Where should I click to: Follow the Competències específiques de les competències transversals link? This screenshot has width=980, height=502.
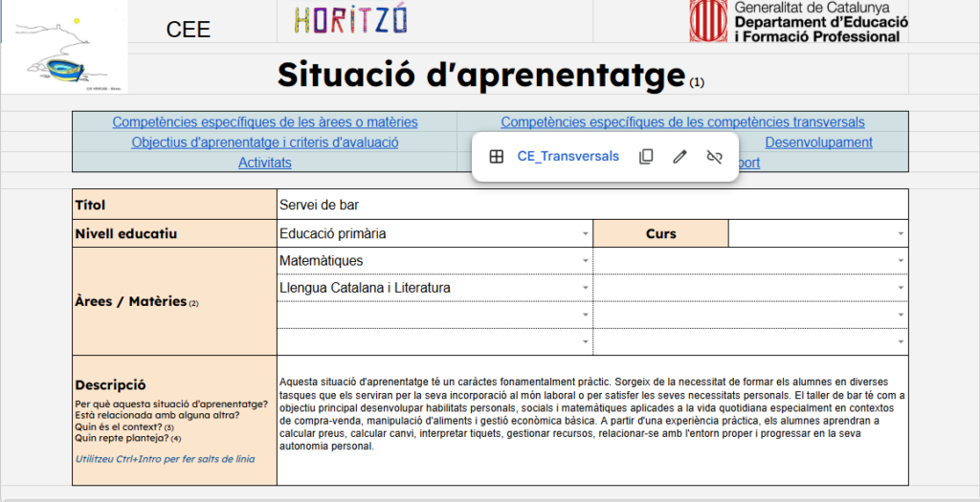click(x=682, y=122)
